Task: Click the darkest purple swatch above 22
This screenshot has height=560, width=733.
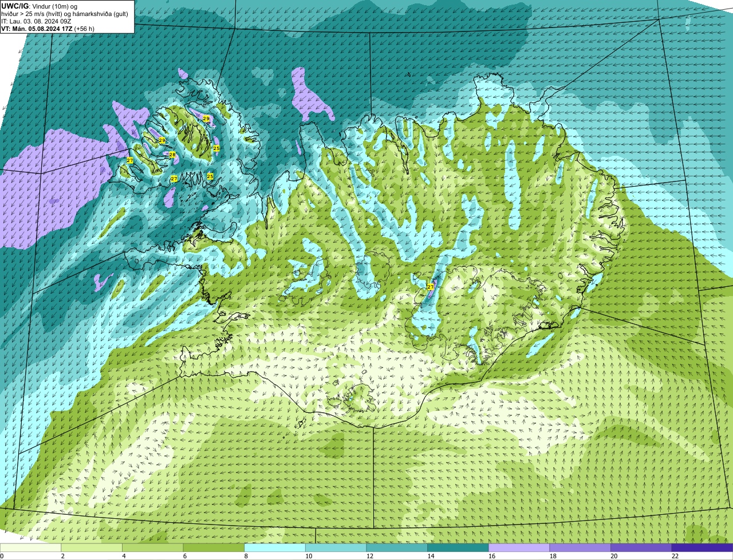Action: pyautogui.click(x=702, y=547)
